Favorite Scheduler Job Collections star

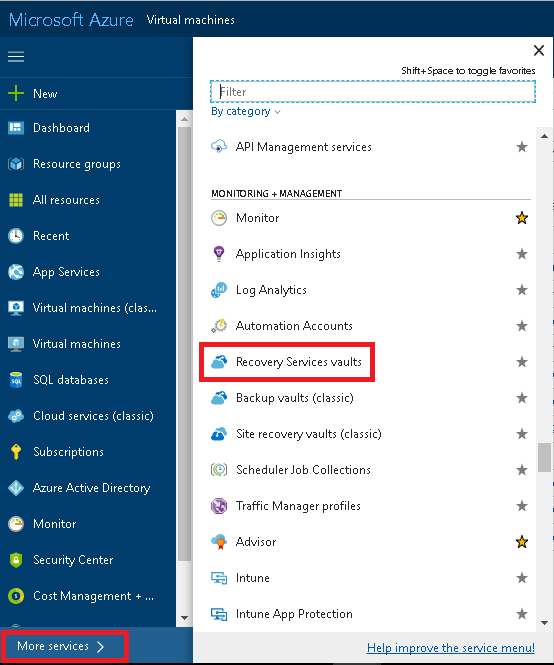pyautogui.click(x=522, y=470)
